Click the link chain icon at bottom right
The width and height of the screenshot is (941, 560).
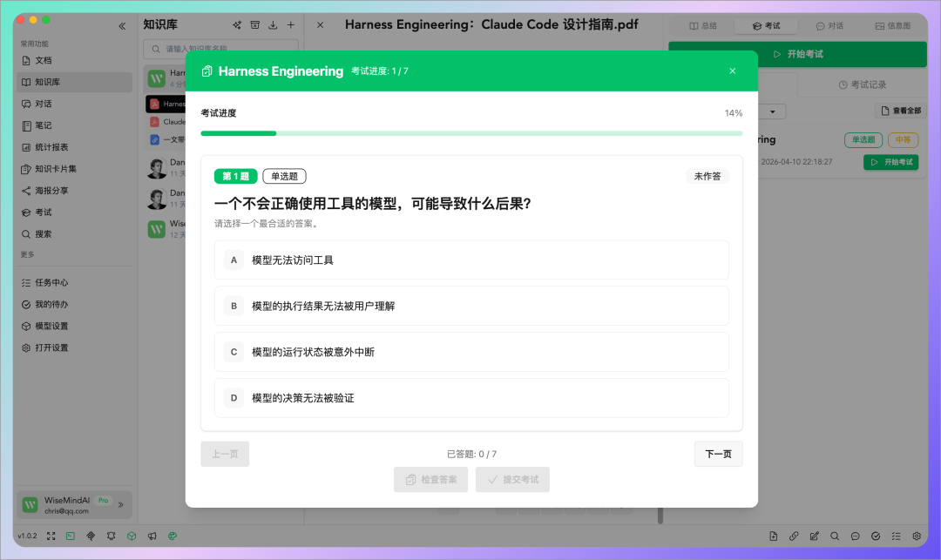point(794,536)
